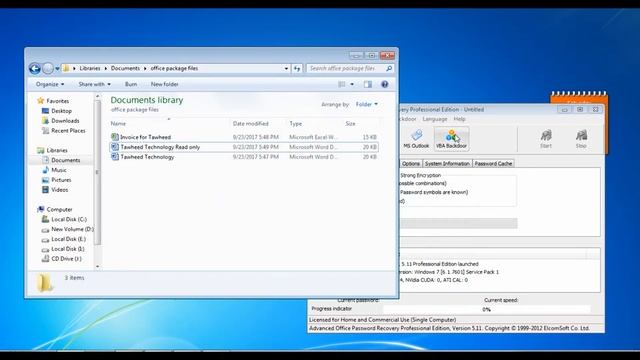Click the Refresh button beside address bar
The width and height of the screenshot is (640, 360).
tap(297, 69)
